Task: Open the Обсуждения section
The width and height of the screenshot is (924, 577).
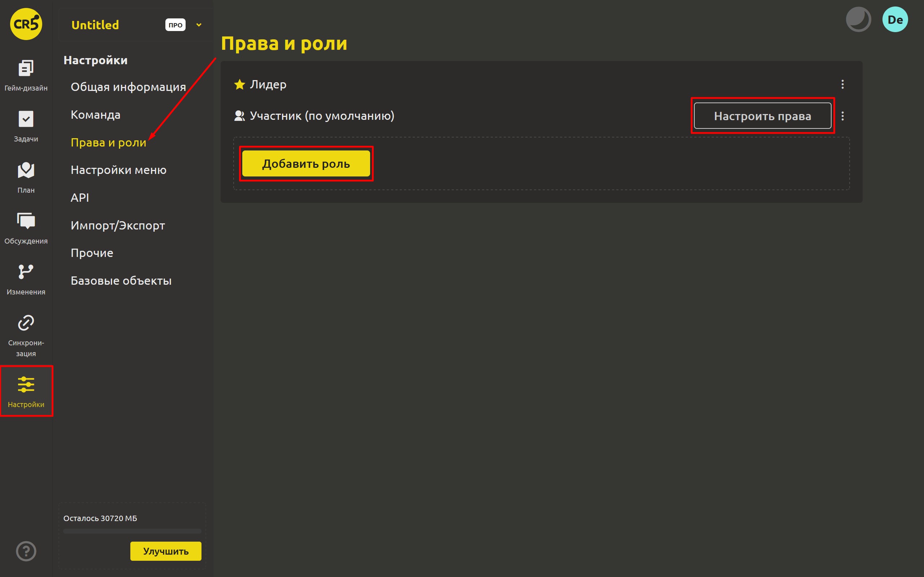Action: pyautogui.click(x=26, y=228)
